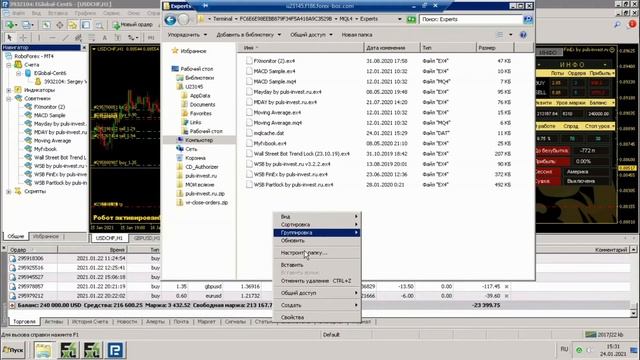
Task: Open the Новости terminal tab
Action: tap(127, 322)
